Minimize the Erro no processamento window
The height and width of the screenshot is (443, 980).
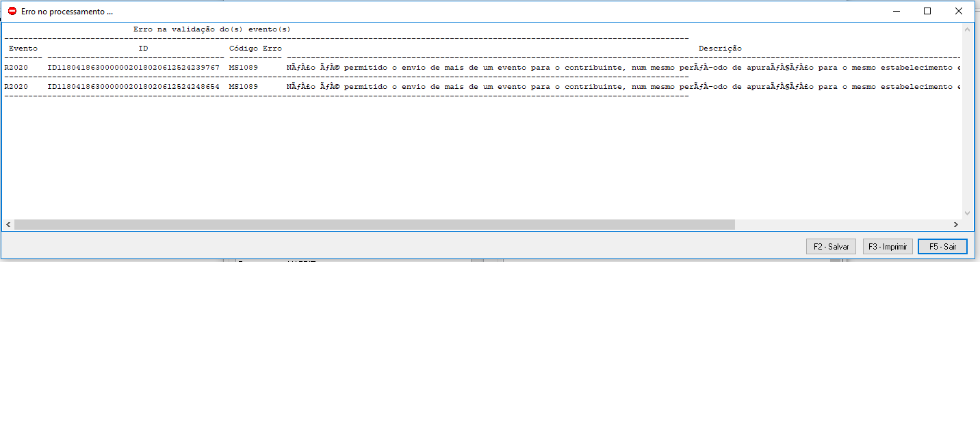tap(897, 11)
